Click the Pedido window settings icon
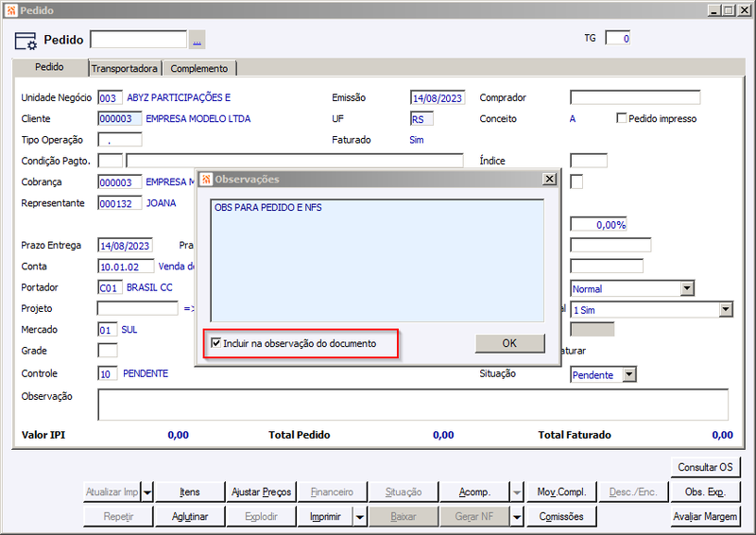Viewport: 756px width, 535px height. [26, 41]
